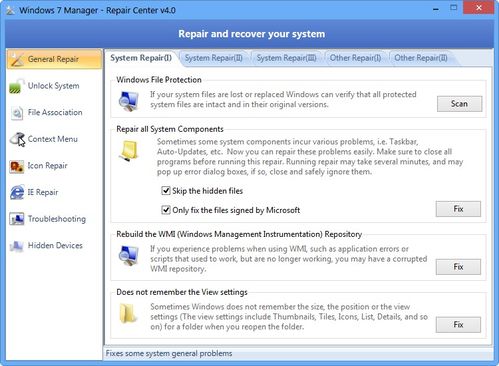
Task: Close the Repair Center window
Action: 479,8
